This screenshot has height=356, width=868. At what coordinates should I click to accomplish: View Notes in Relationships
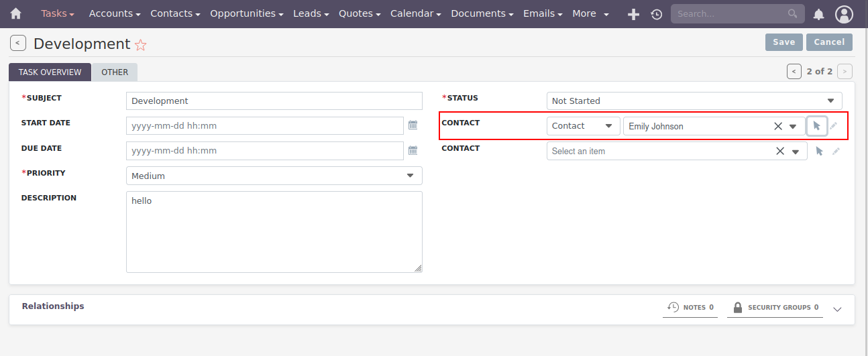tap(690, 308)
